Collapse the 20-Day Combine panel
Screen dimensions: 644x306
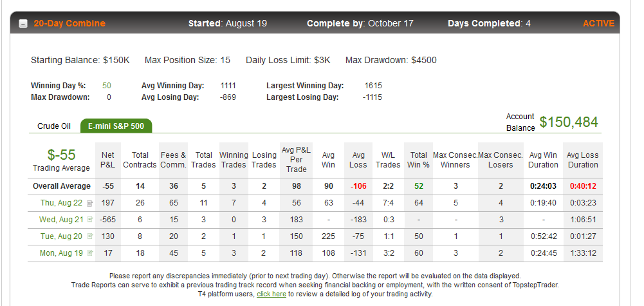click(x=23, y=24)
